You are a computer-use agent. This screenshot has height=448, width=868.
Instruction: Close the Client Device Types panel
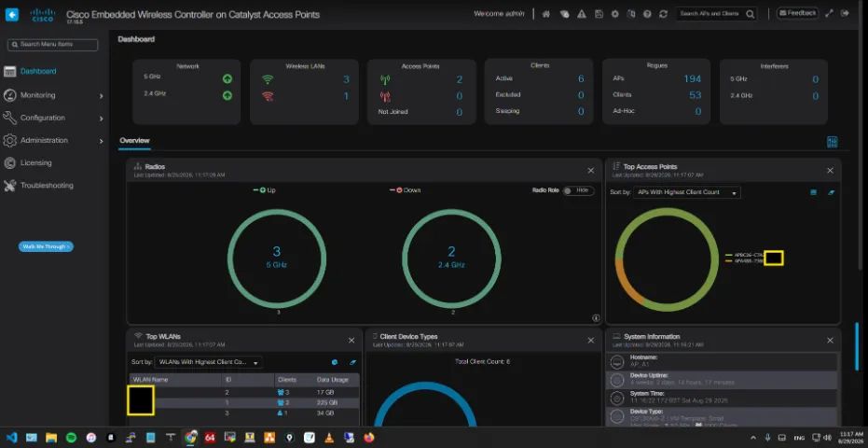pyautogui.click(x=591, y=341)
